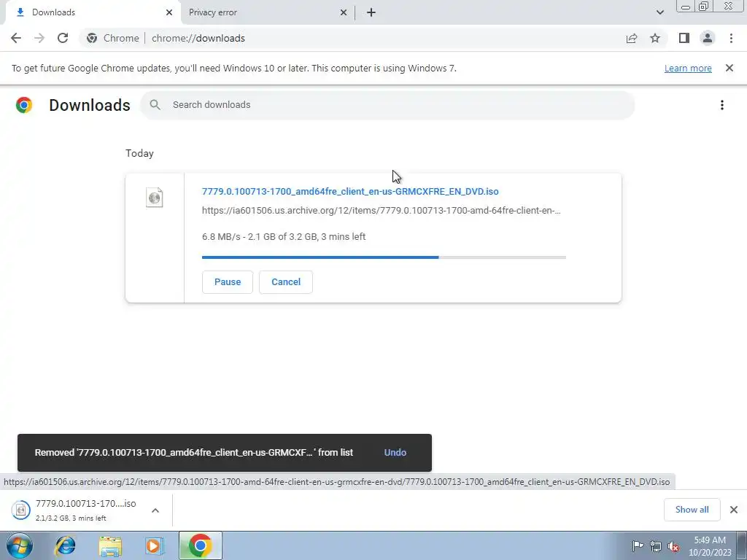Click the taskbar clock showing 5:49 AM
747x560 pixels.
point(709,546)
